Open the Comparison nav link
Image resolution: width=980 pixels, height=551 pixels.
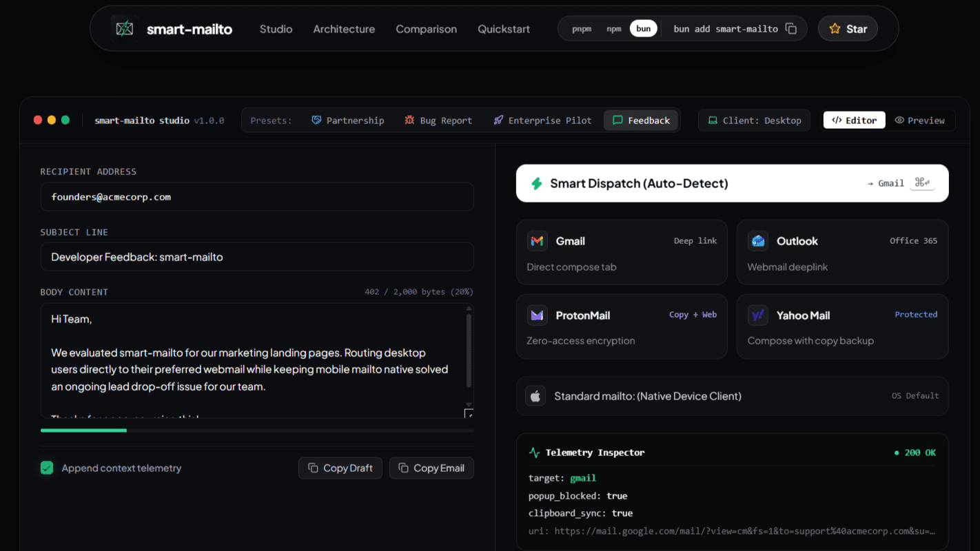click(x=426, y=29)
